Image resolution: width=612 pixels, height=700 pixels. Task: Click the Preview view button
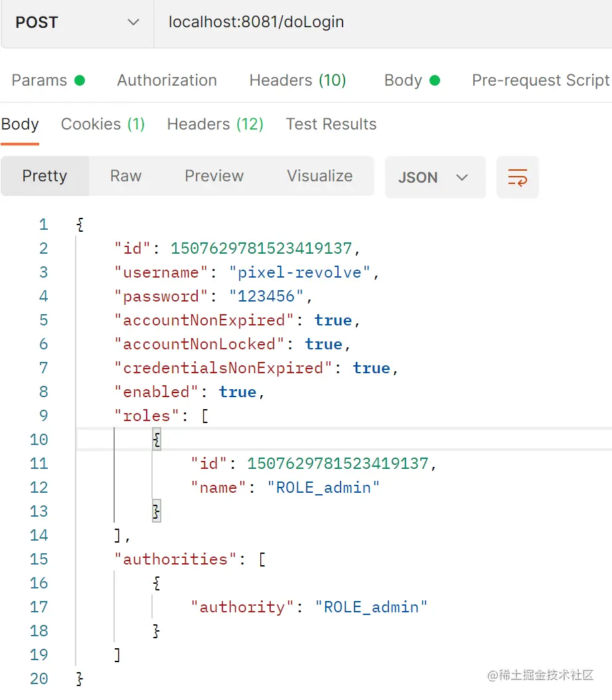click(x=214, y=176)
